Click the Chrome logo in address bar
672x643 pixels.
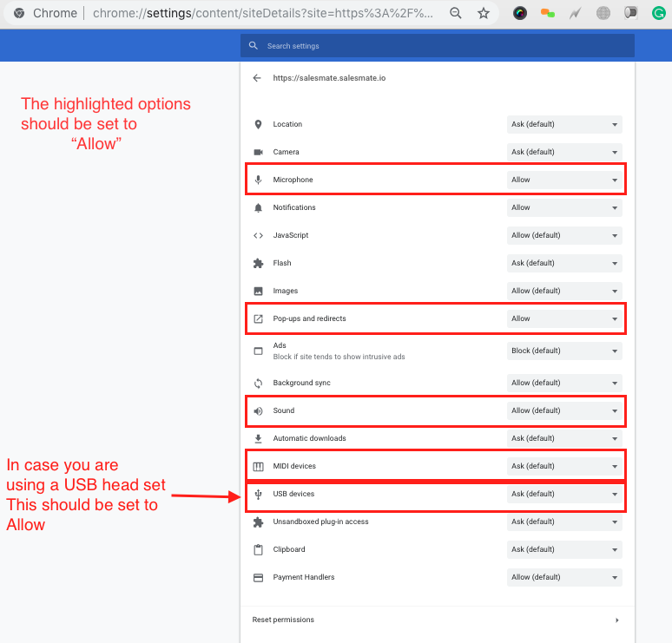coord(19,13)
